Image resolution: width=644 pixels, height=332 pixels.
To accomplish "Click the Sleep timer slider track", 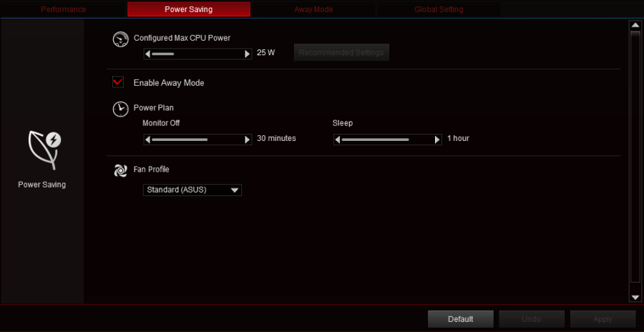I will pyautogui.click(x=387, y=140).
